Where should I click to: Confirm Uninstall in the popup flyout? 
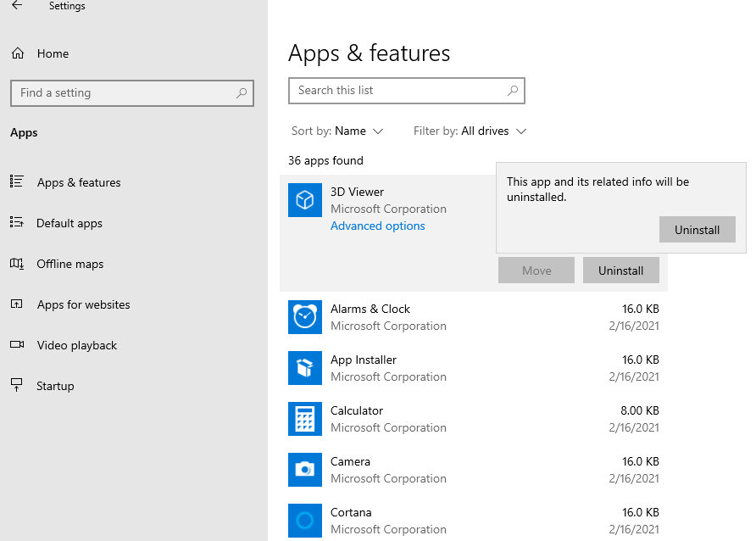coord(698,230)
